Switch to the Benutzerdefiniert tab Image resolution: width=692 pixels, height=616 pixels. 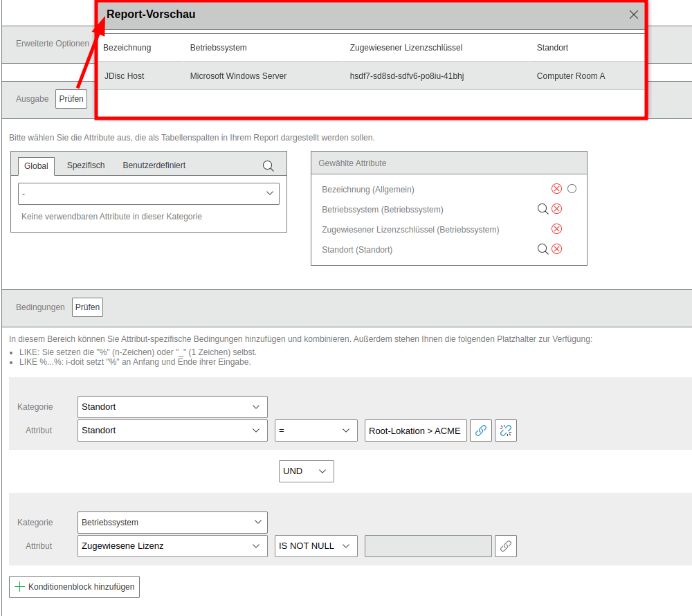154,165
